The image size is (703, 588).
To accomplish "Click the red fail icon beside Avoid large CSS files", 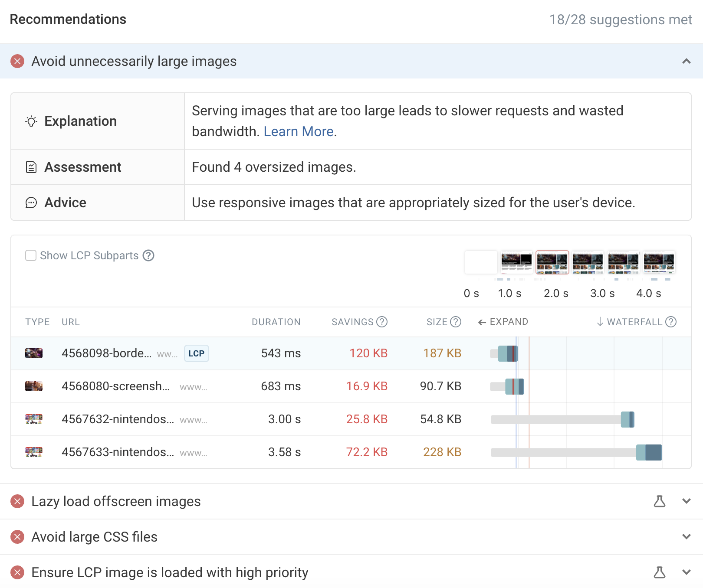I will 17,537.
